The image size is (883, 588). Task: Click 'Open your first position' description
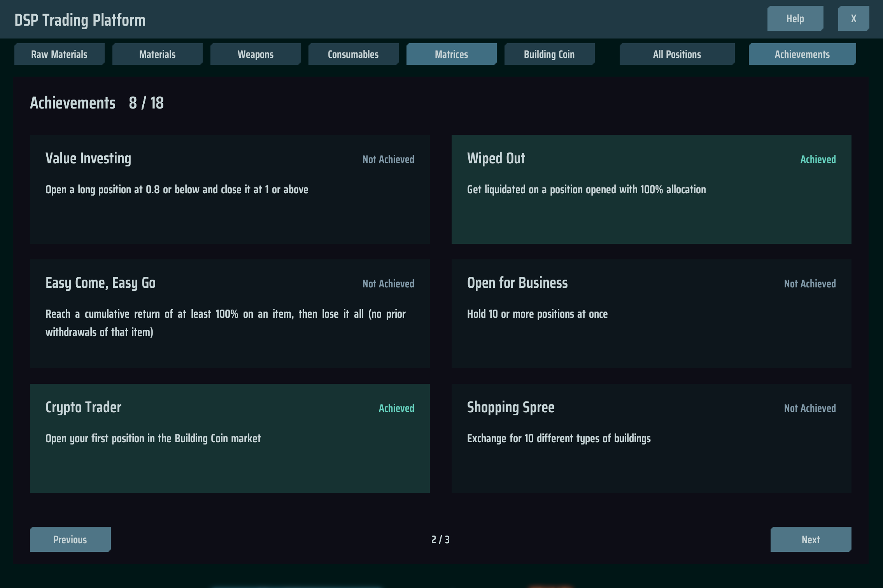coord(153,439)
